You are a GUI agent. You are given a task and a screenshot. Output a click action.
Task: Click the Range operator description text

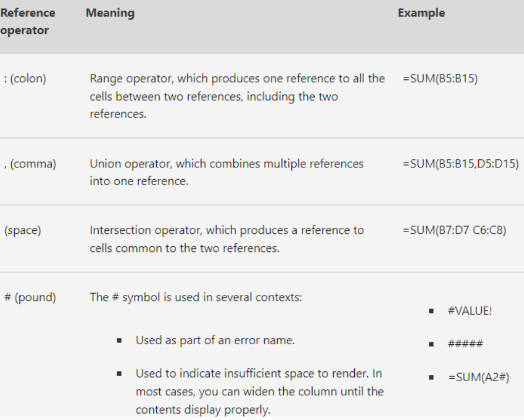tap(237, 96)
